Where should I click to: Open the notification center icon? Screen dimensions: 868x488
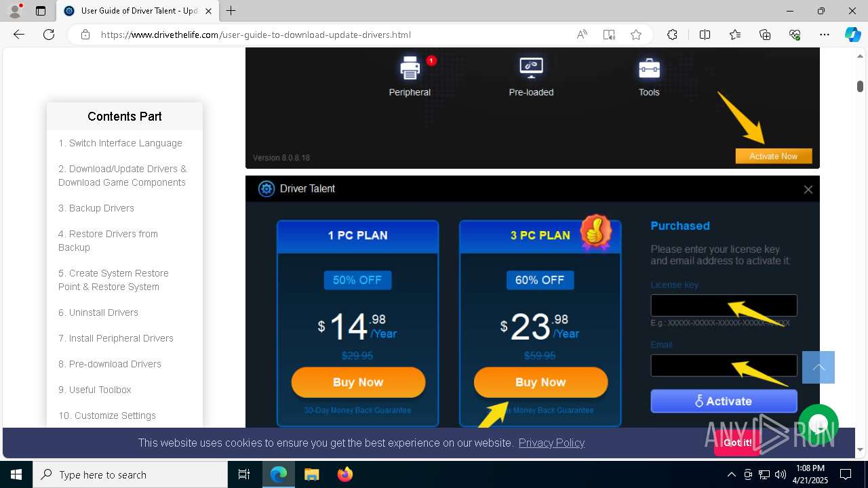coord(846,474)
